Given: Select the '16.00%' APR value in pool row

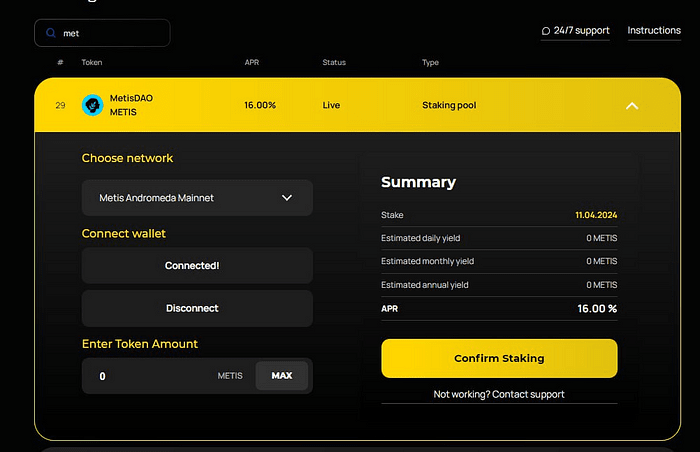Looking at the screenshot, I should pyautogui.click(x=260, y=105).
